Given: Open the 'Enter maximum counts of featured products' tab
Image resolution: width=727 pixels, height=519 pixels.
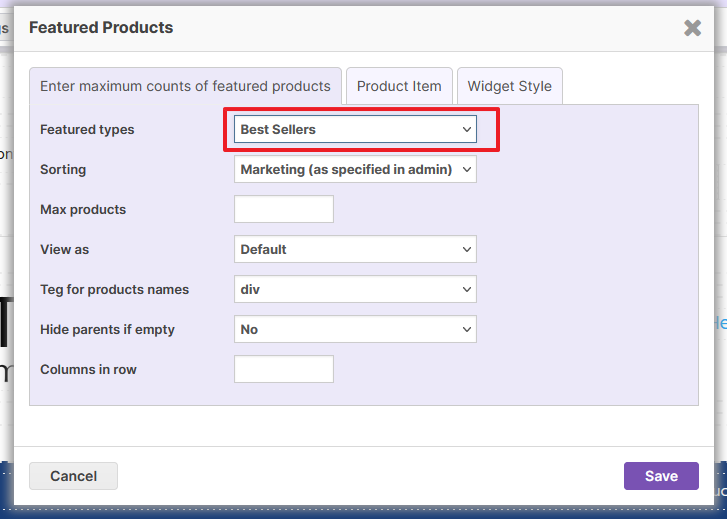Looking at the screenshot, I should 185,86.
